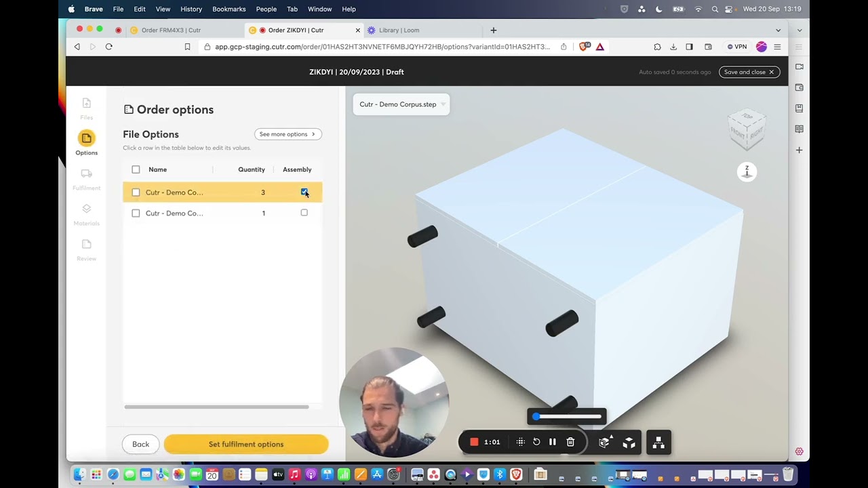
Task: Reload the page
Action: [108, 47]
